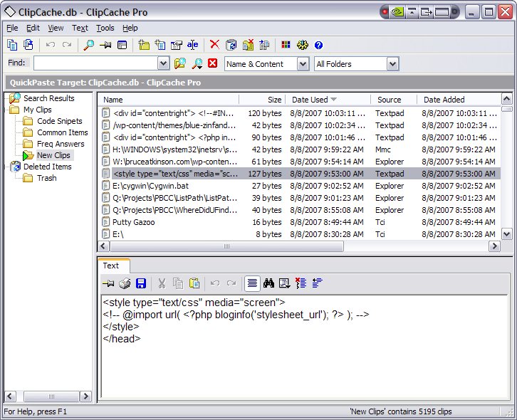Click the Date Added column header

point(459,100)
